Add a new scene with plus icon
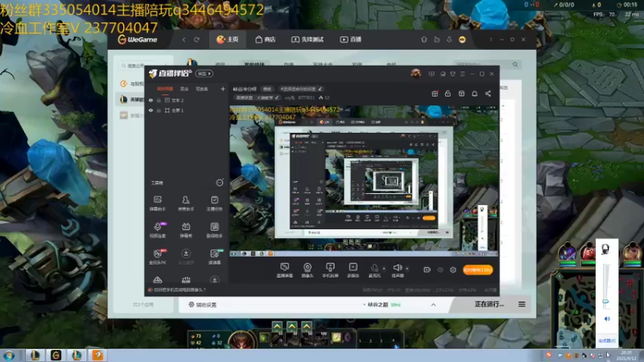644x362 pixels. (x=223, y=88)
